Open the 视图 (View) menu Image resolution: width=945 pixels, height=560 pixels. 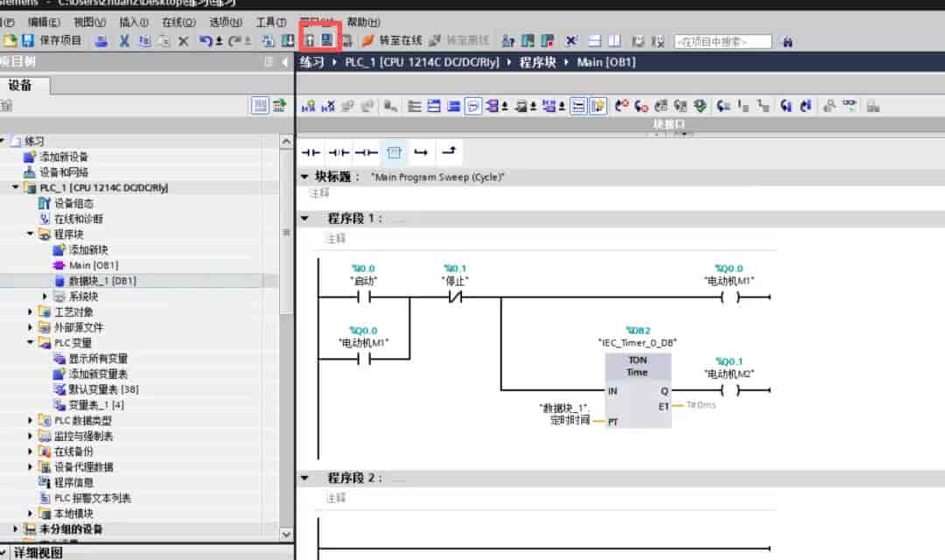pos(90,22)
